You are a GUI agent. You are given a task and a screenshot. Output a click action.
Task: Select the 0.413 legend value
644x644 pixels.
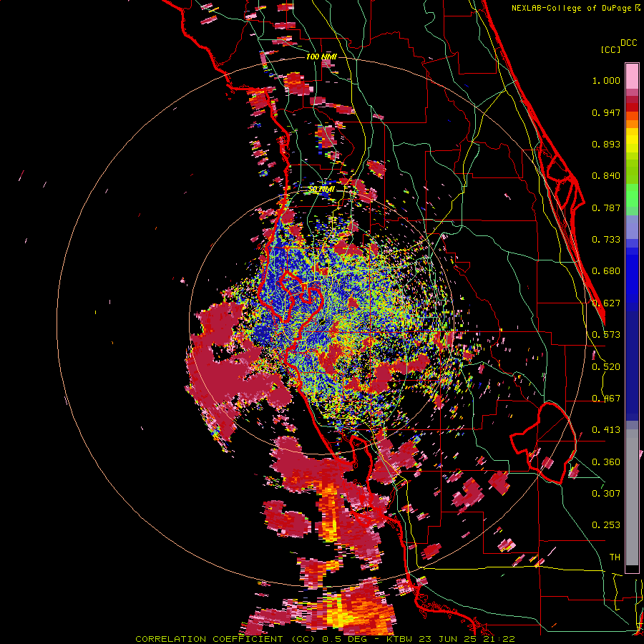pyautogui.click(x=606, y=430)
